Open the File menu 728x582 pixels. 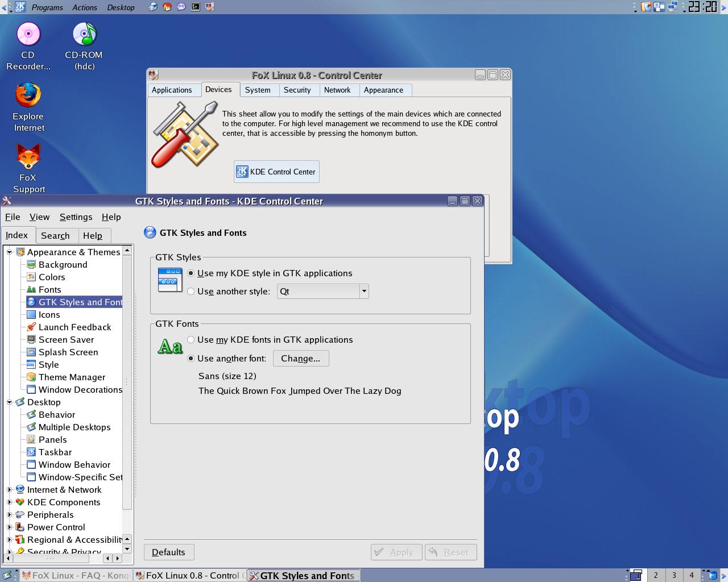point(13,217)
